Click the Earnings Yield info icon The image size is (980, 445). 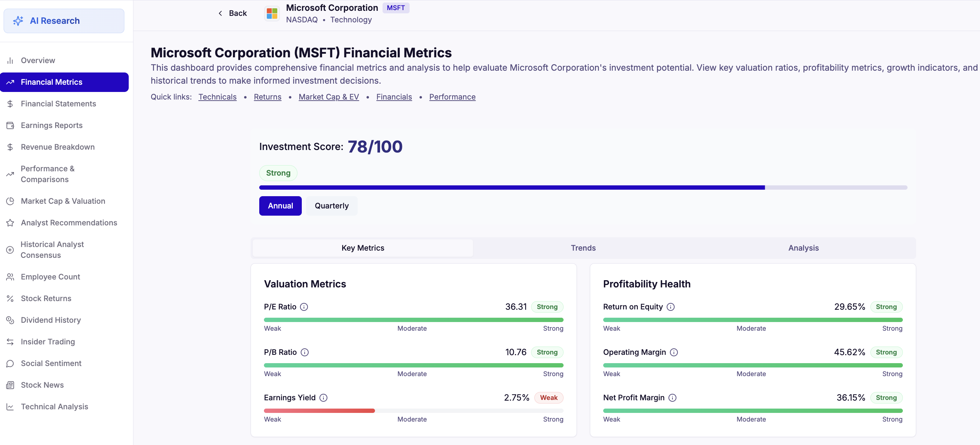tap(323, 397)
